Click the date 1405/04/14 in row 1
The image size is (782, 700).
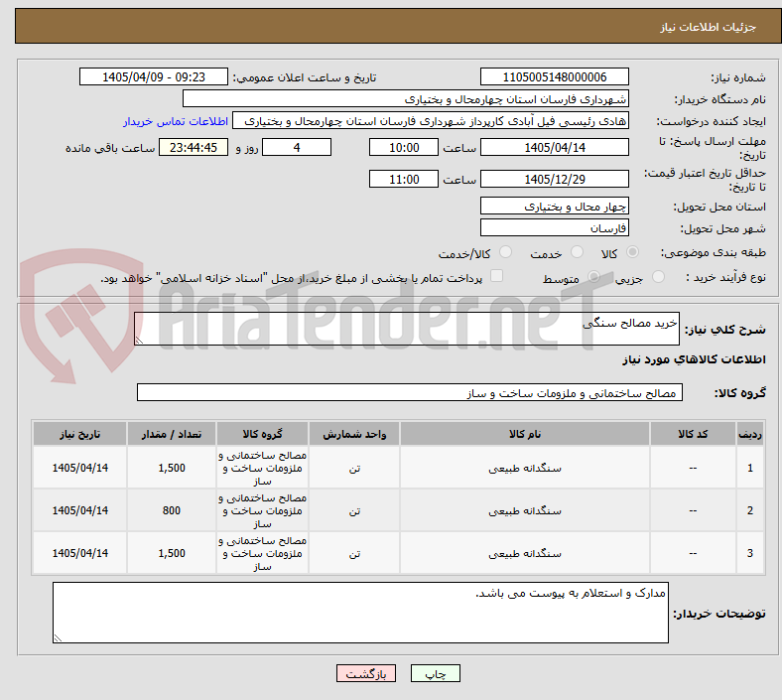point(79,468)
